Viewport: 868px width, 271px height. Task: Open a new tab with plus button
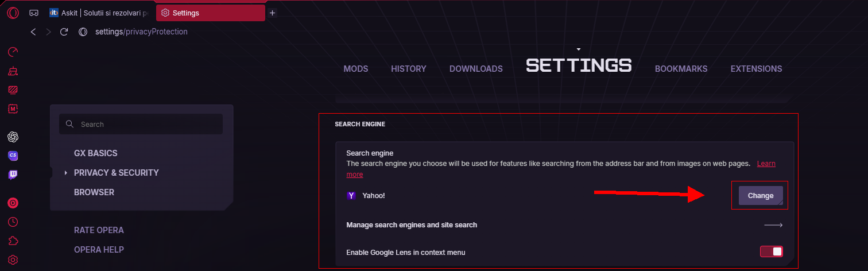(x=272, y=13)
